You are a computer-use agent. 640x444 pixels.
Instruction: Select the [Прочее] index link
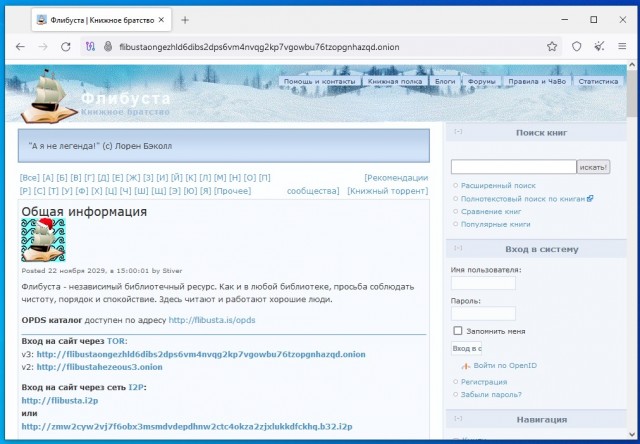[x=233, y=191]
